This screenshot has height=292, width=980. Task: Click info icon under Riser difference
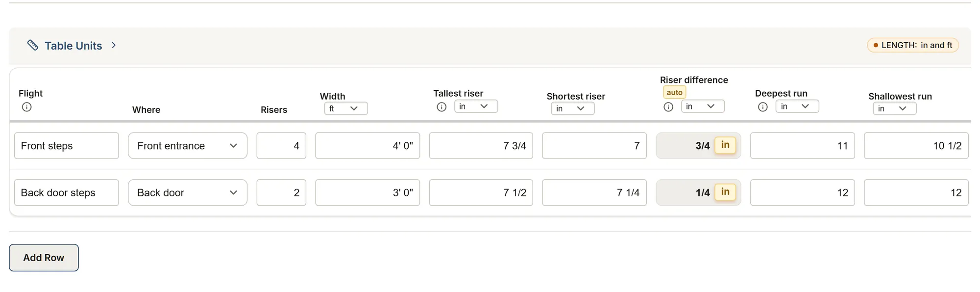click(x=668, y=107)
